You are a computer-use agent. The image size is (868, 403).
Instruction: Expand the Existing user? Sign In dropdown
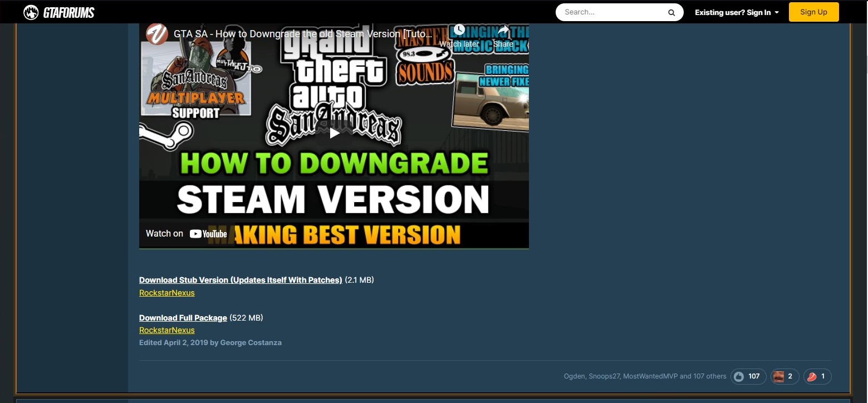pyautogui.click(x=737, y=12)
